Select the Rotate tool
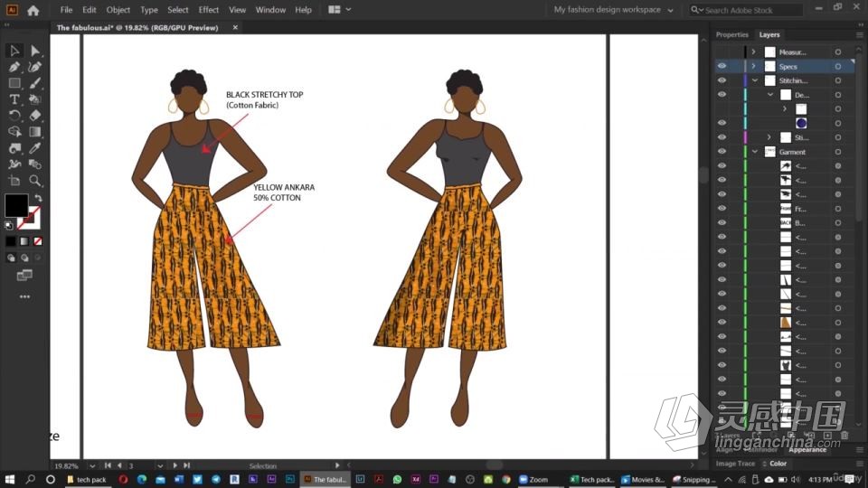The width and height of the screenshot is (868, 488). tap(14, 116)
